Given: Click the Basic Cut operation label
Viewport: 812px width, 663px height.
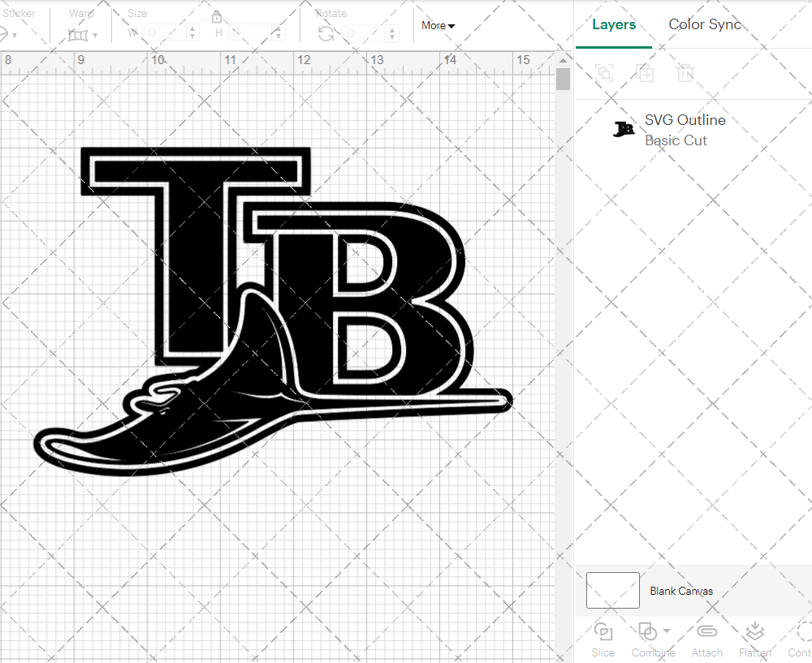Looking at the screenshot, I should pyautogui.click(x=676, y=140).
